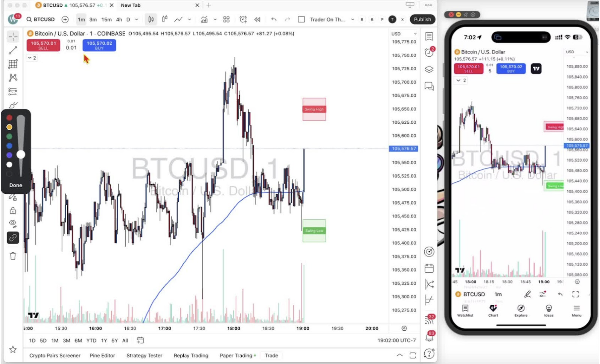Delete drawings with the trash icon

click(x=13, y=256)
